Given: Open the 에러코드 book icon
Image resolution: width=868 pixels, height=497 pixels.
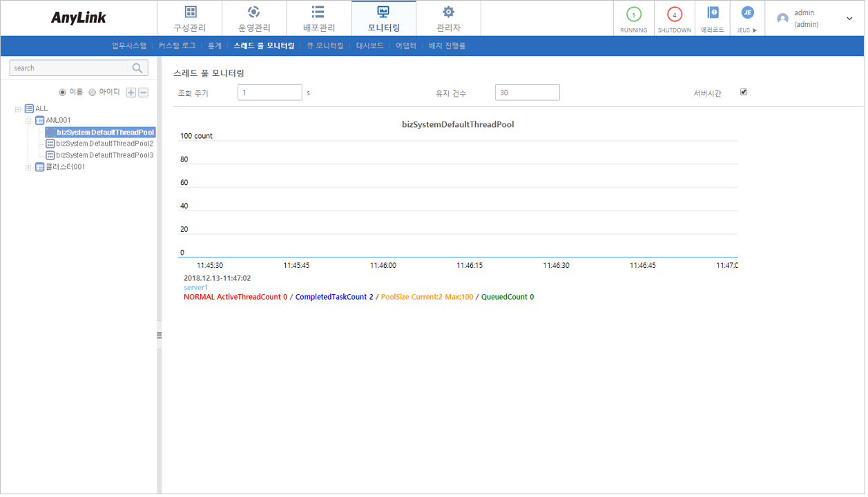Looking at the screenshot, I should pos(713,12).
